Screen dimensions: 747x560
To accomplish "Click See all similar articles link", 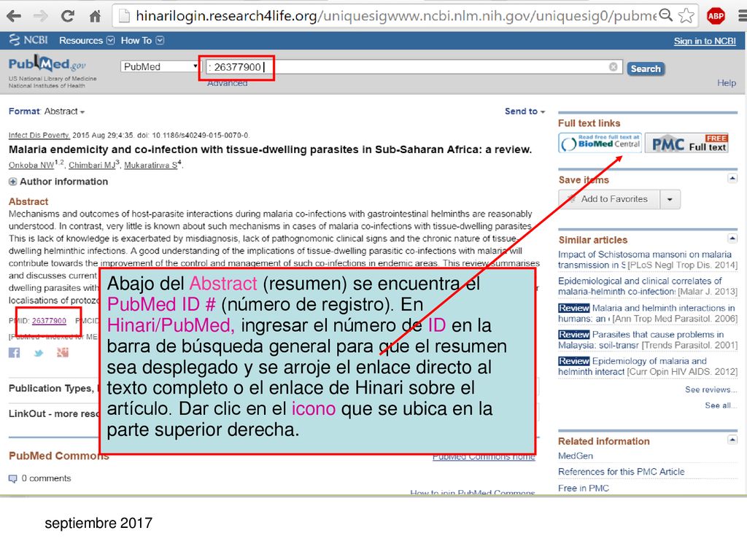I will coord(721,405).
